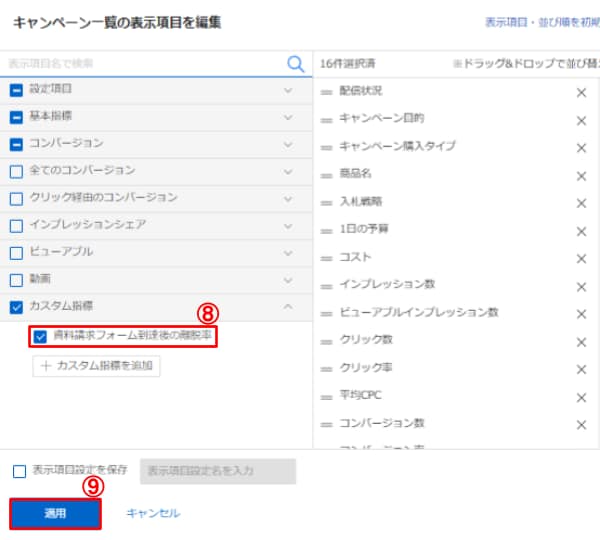The image size is (600, 540).
Task: Expand the 設定項目 section chevron
Action: (288, 90)
